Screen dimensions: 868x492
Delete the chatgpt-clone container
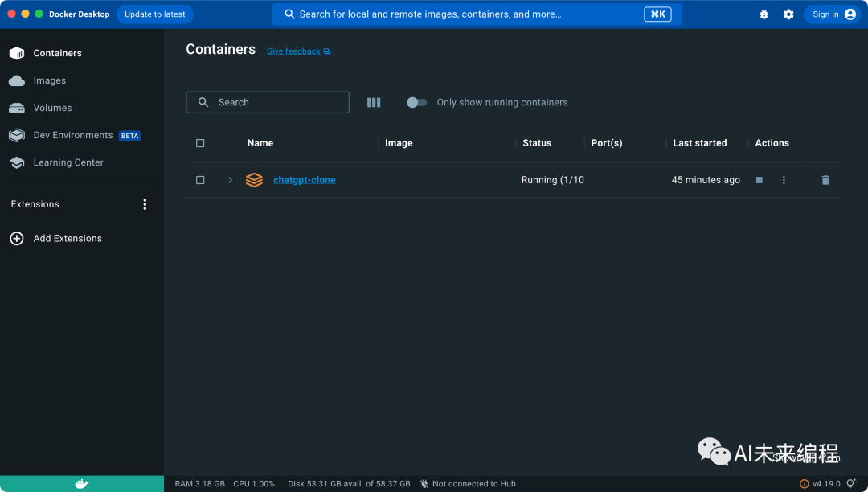click(x=825, y=180)
